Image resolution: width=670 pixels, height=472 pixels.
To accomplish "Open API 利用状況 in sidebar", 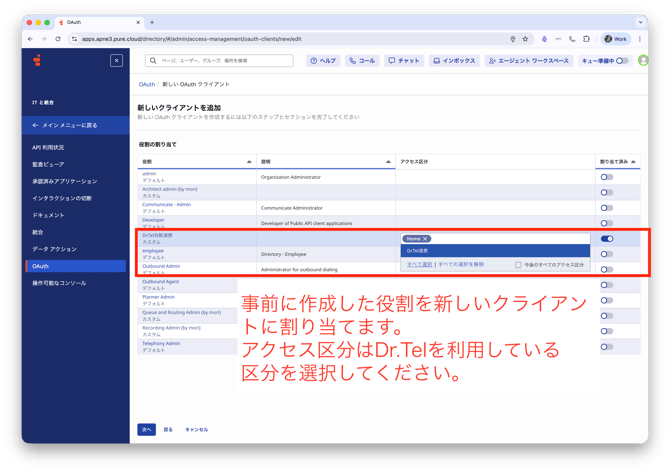I will [x=48, y=147].
